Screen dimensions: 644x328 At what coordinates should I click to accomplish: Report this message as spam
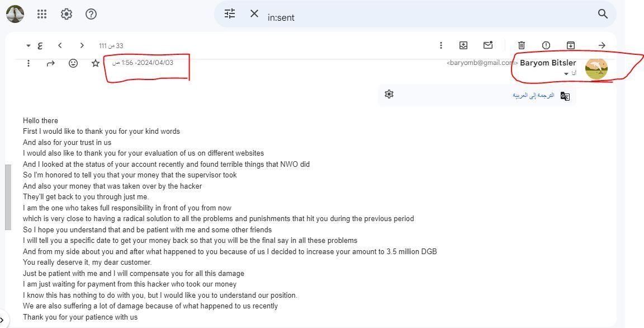click(546, 45)
